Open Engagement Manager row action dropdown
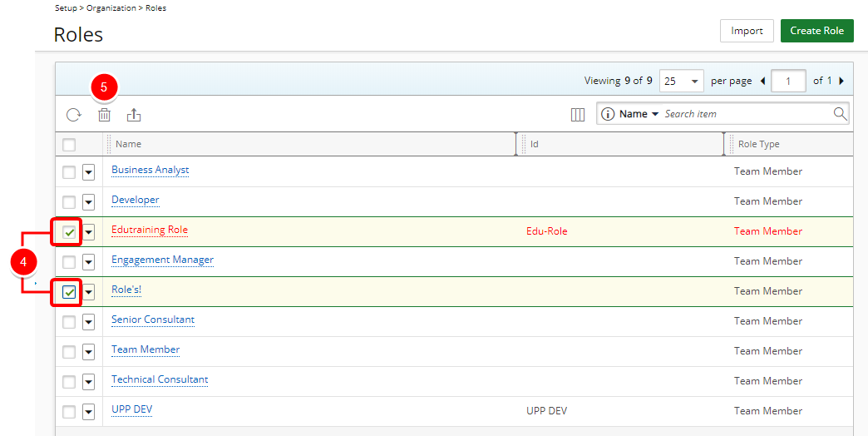 (x=89, y=262)
